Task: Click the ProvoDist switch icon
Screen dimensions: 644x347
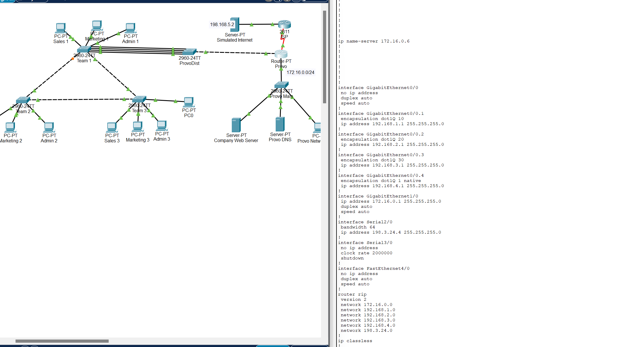Action: tap(189, 52)
